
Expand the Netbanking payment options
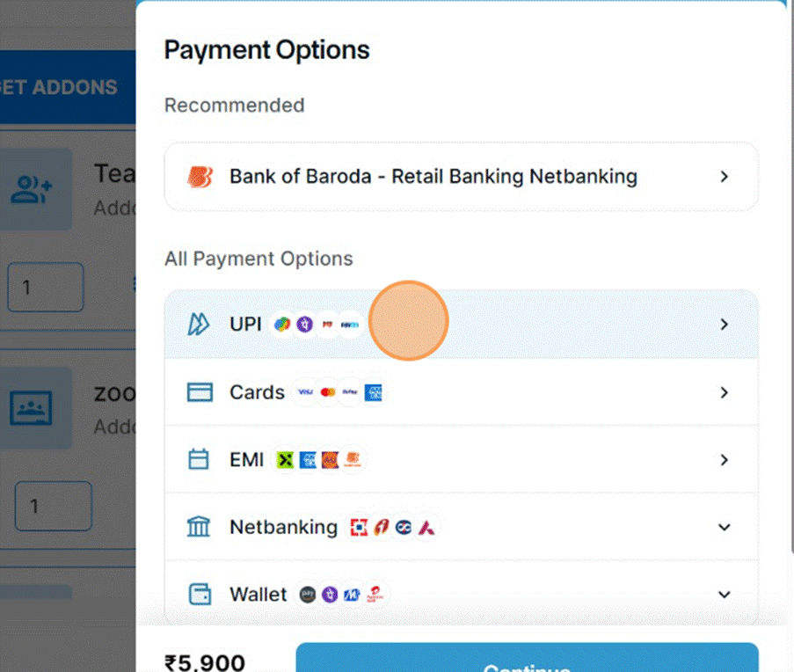pyautogui.click(x=724, y=527)
